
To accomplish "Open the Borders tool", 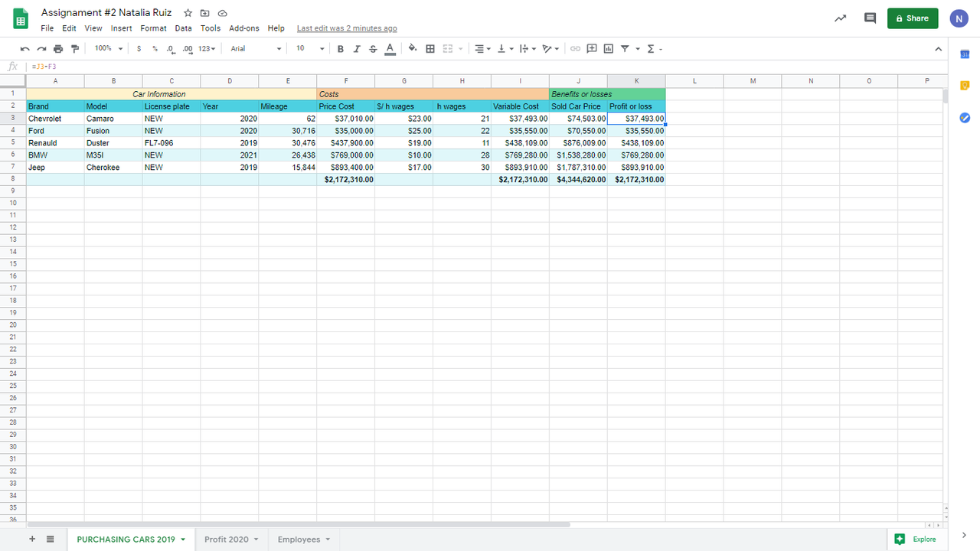I will (430, 48).
